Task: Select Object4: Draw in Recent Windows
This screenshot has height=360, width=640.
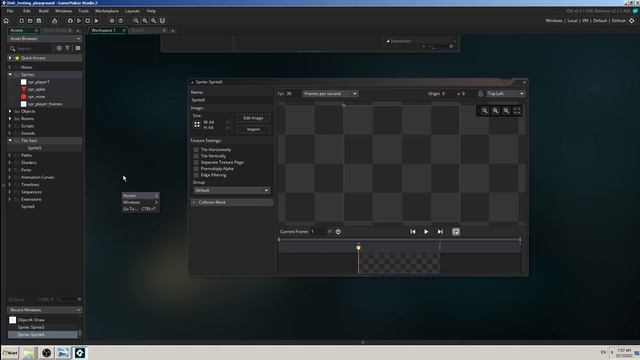Action: pos(31,320)
